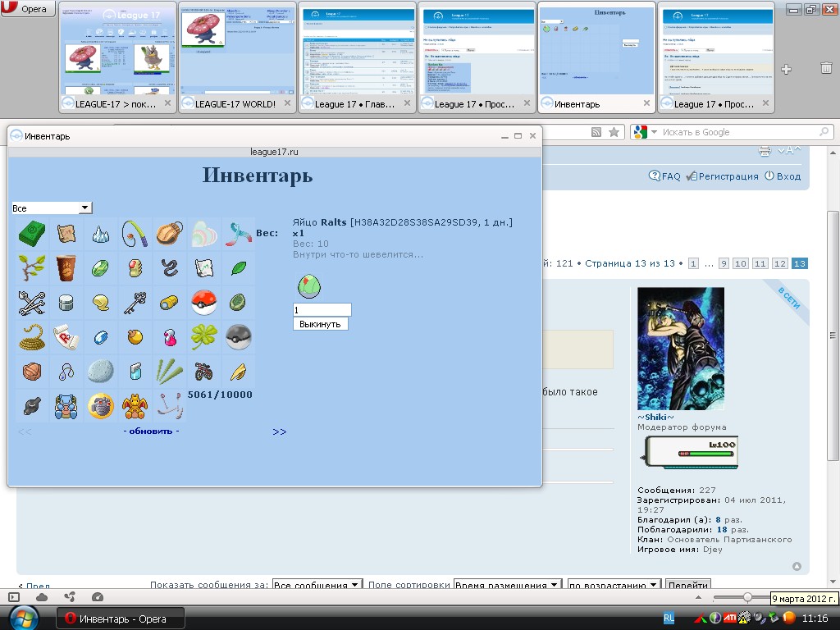Open a new tab with plus button
This screenshot has height=630, width=840.
787,69
